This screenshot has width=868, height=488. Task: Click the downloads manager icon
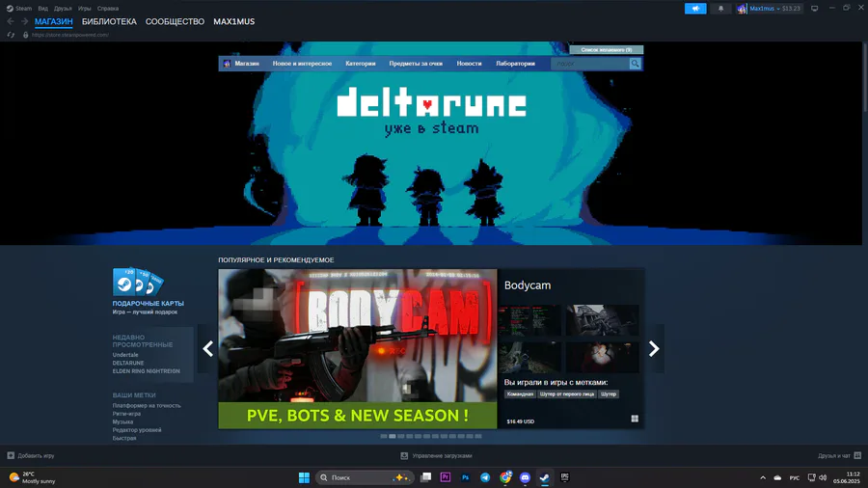404,455
